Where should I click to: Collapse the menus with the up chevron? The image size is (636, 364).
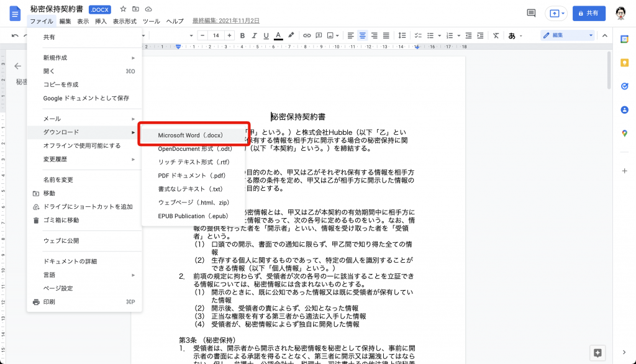click(x=605, y=35)
